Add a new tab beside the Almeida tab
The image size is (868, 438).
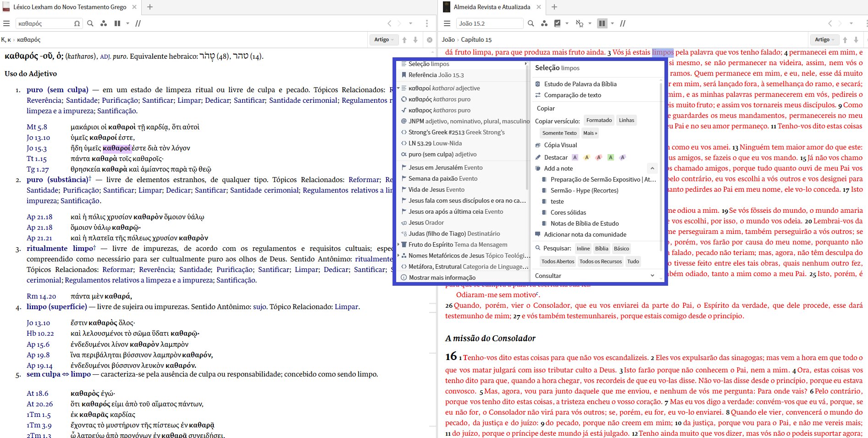point(554,7)
